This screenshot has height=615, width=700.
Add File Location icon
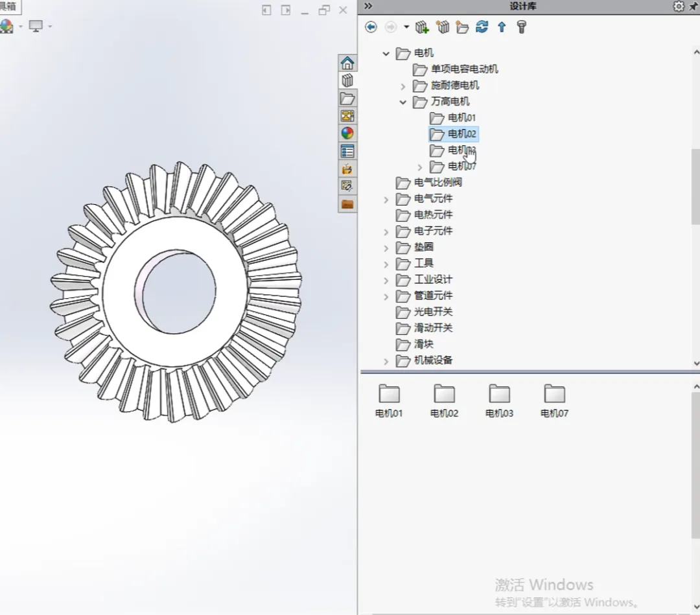tap(443, 27)
